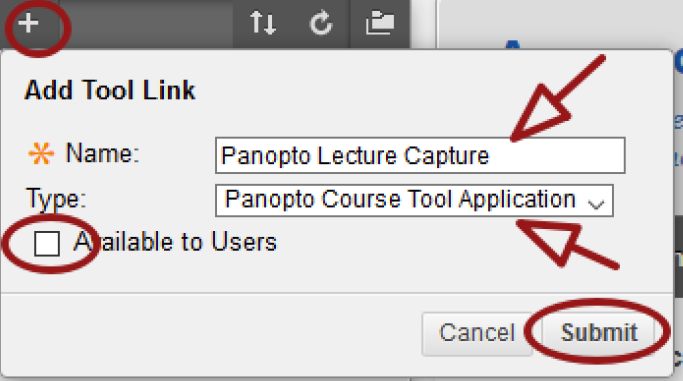The width and height of the screenshot is (683, 381).
Task: Click the 'Name:' field label
Action: tap(102, 154)
